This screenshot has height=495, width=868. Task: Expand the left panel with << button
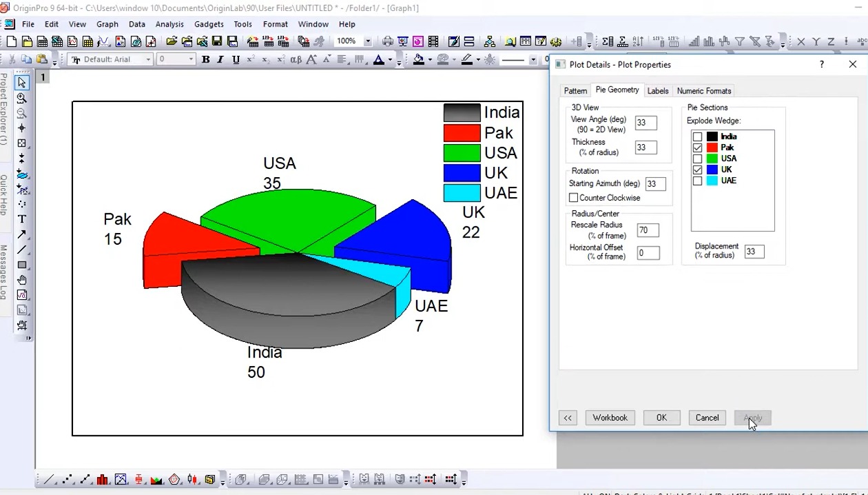(568, 418)
